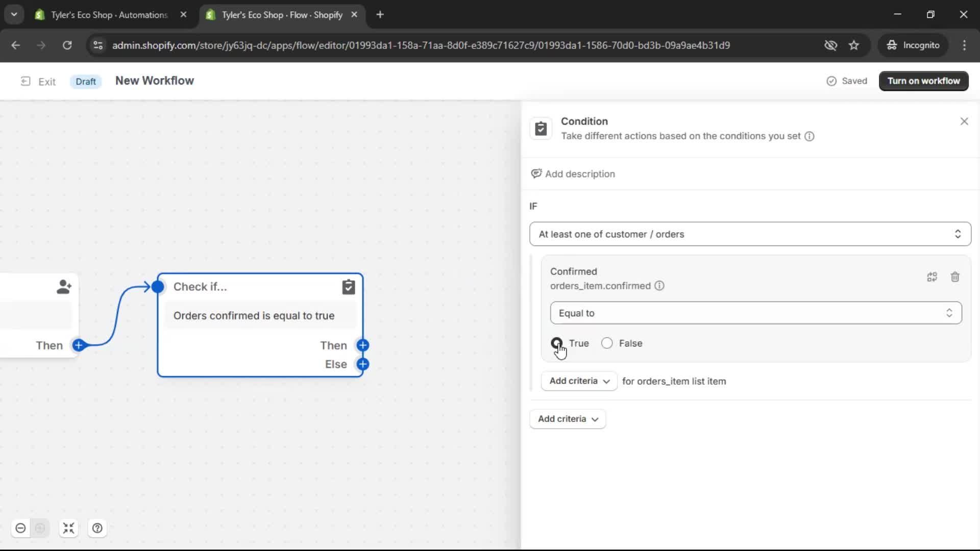
Task: Select the False radio button
Action: click(x=607, y=343)
